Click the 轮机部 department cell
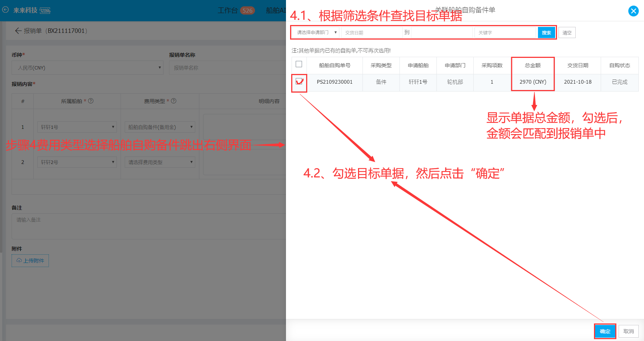This screenshot has height=341, width=644. [x=455, y=82]
